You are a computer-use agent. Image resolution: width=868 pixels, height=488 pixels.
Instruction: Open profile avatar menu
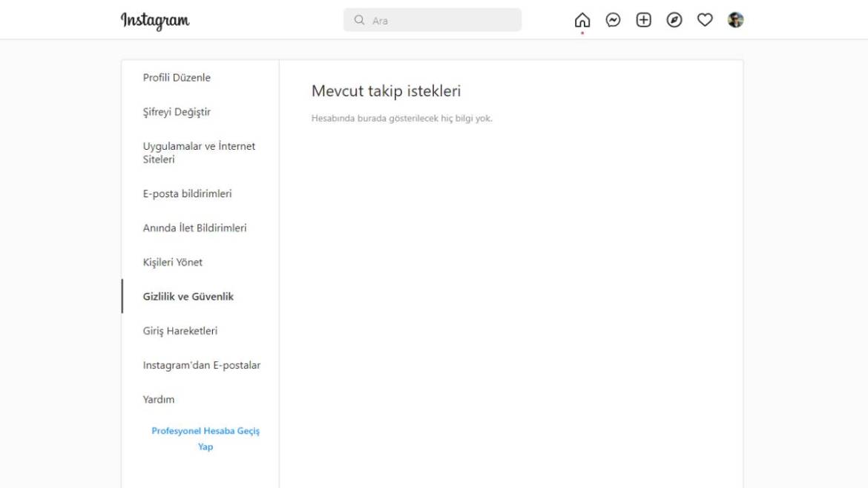[x=735, y=20]
